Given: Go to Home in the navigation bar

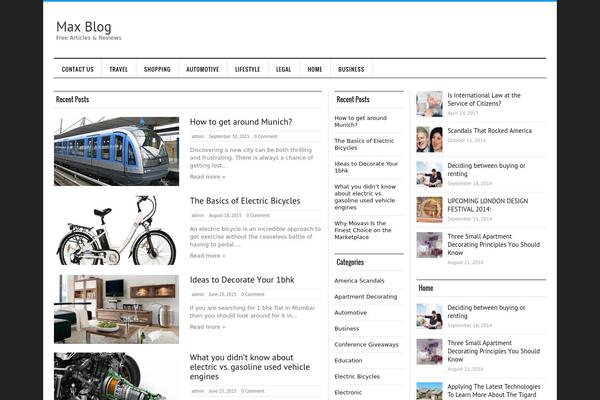Looking at the screenshot, I should [315, 69].
